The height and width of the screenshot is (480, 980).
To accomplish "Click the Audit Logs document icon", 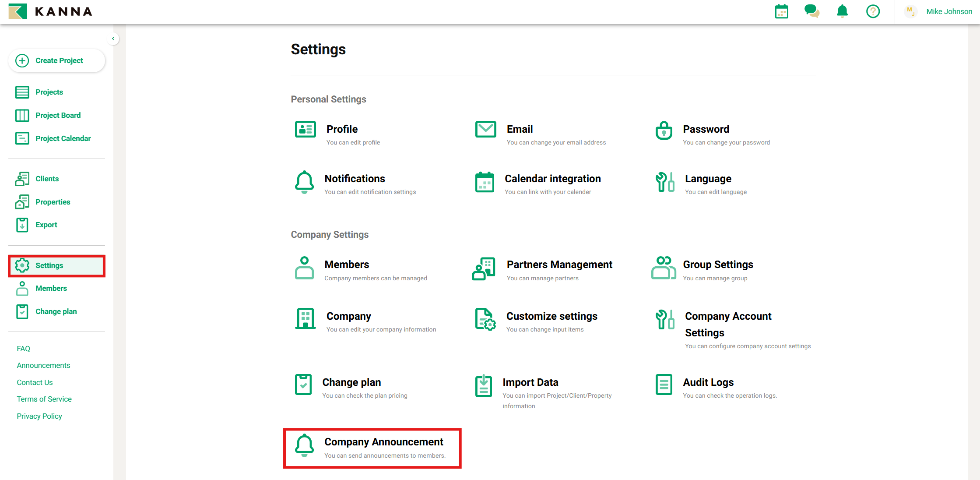I will [664, 385].
